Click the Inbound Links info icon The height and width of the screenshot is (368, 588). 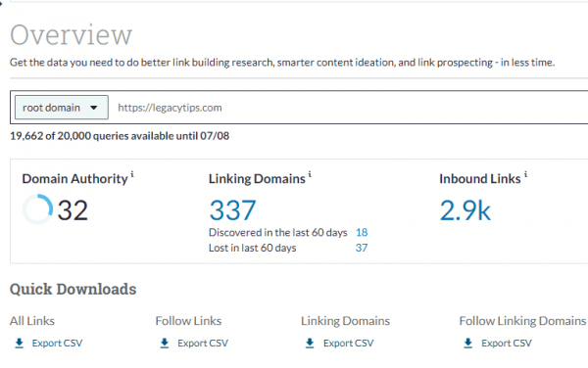tap(525, 174)
